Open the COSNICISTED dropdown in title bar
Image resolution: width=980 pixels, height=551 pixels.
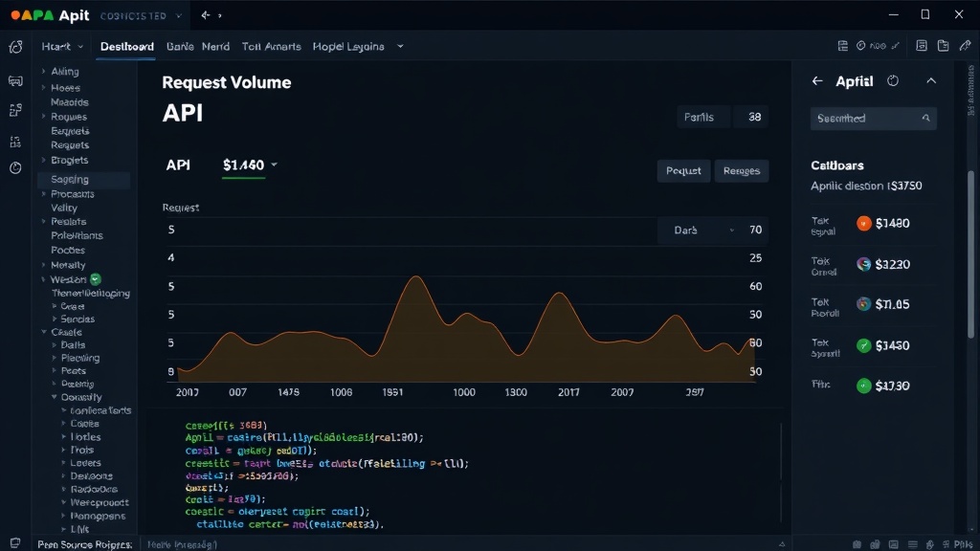coord(179,15)
